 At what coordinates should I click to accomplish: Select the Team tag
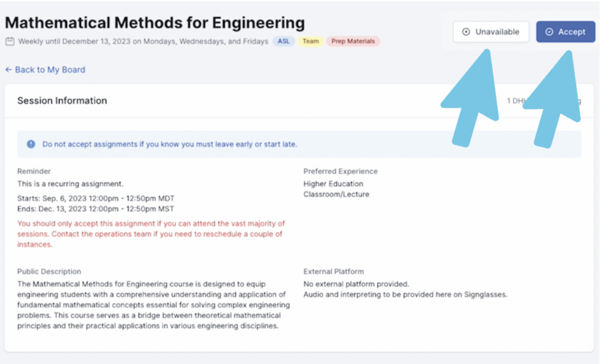310,41
